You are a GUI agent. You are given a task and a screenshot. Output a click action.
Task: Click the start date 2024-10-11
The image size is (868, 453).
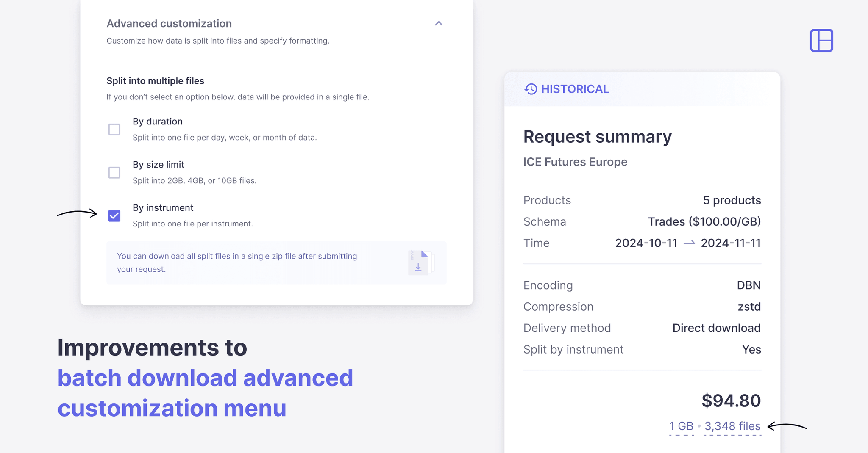pos(646,243)
